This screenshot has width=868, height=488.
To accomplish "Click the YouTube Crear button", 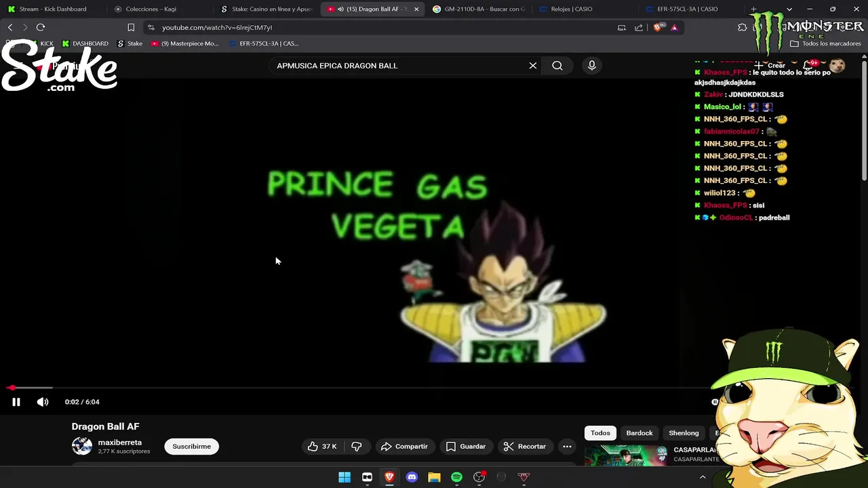I will 770,66.
